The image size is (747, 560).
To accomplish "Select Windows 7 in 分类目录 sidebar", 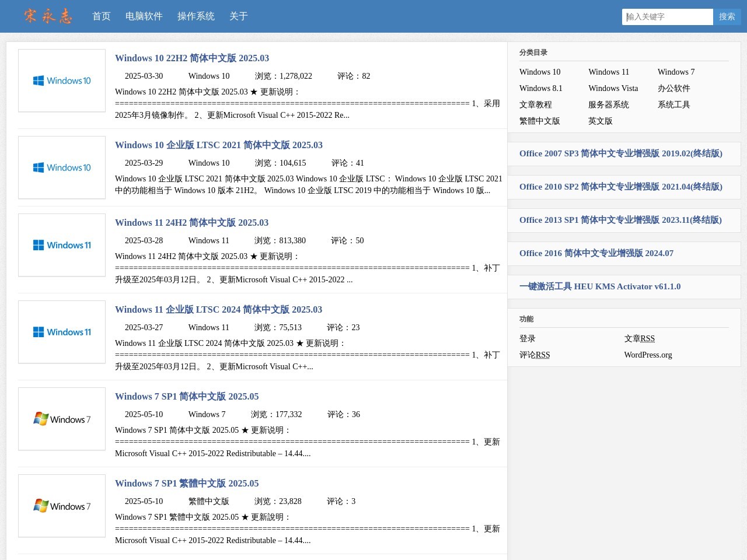I will [x=676, y=72].
